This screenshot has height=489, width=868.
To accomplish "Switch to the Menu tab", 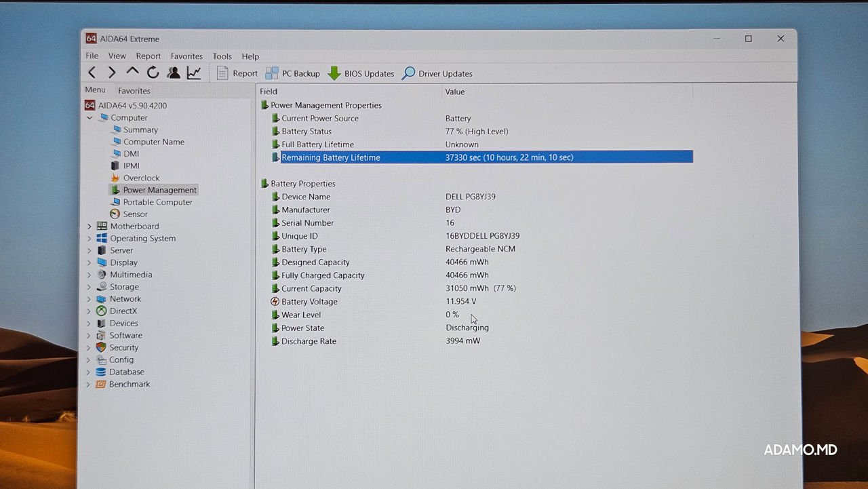I will tap(95, 90).
